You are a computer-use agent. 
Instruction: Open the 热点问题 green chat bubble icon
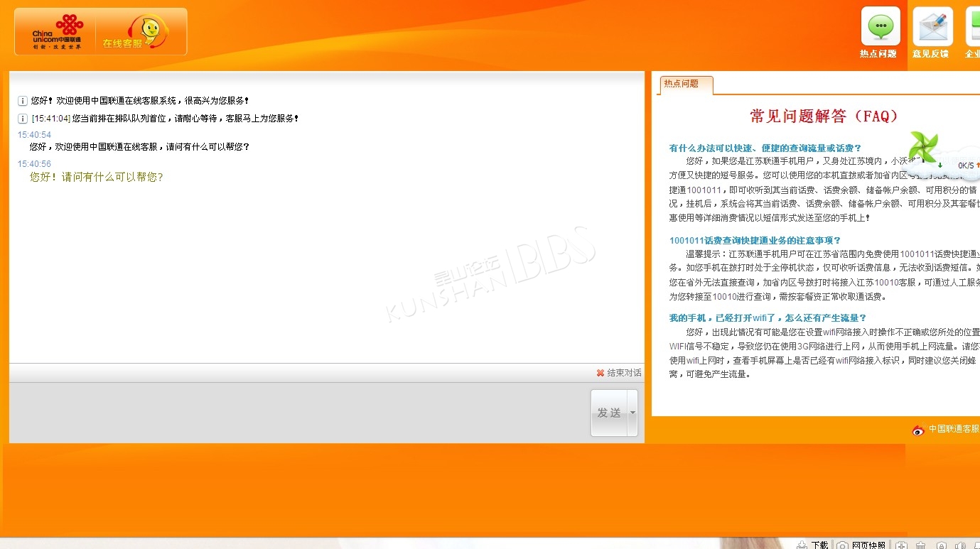click(x=881, y=27)
